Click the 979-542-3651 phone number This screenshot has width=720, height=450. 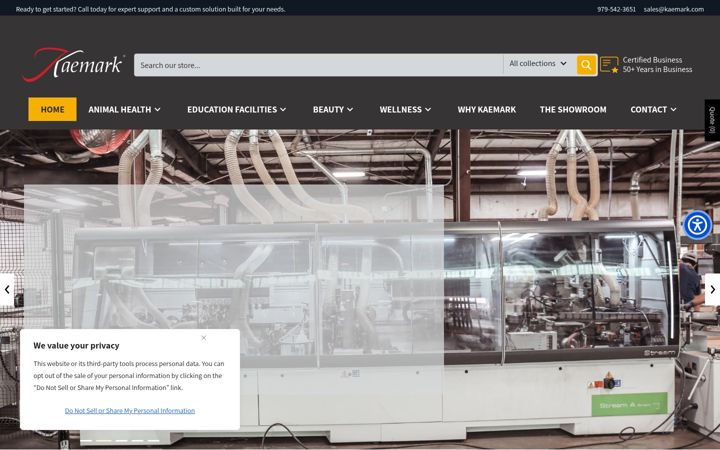point(616,9)
